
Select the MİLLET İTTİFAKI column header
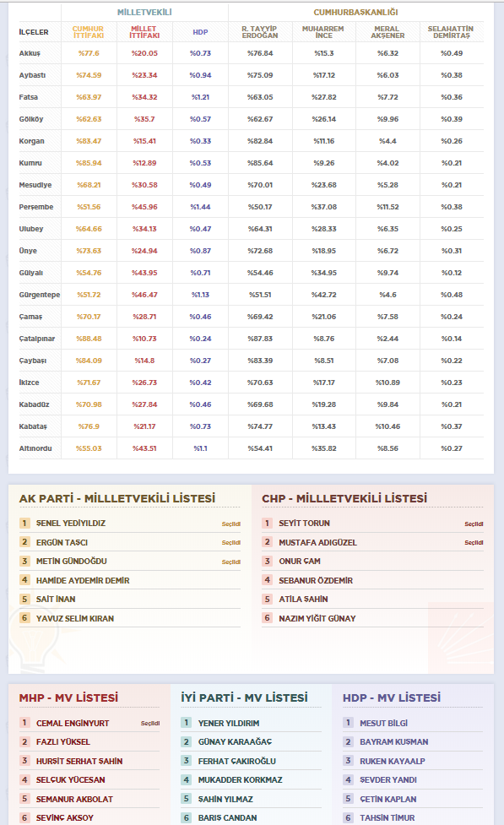144,32
